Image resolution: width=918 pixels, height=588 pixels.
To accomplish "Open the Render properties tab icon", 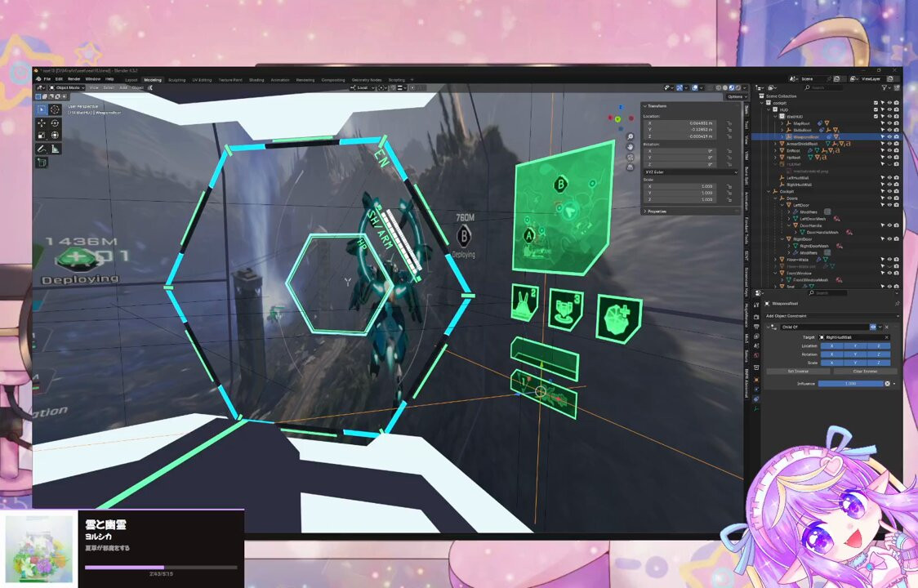I will [756, 317].
